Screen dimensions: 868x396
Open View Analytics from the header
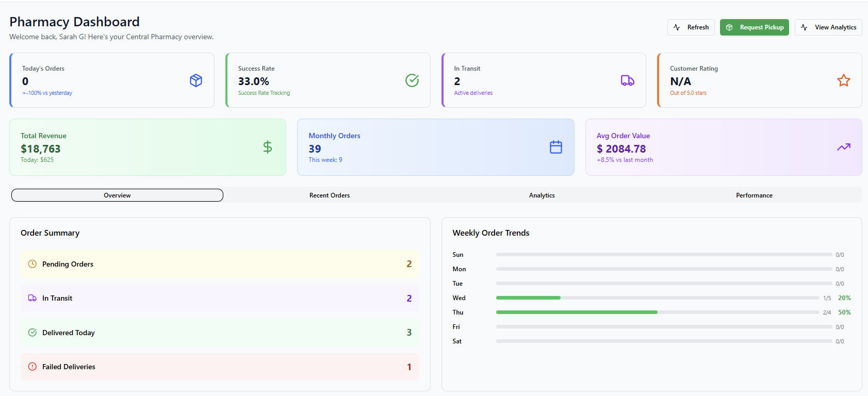tap(828, 27)
